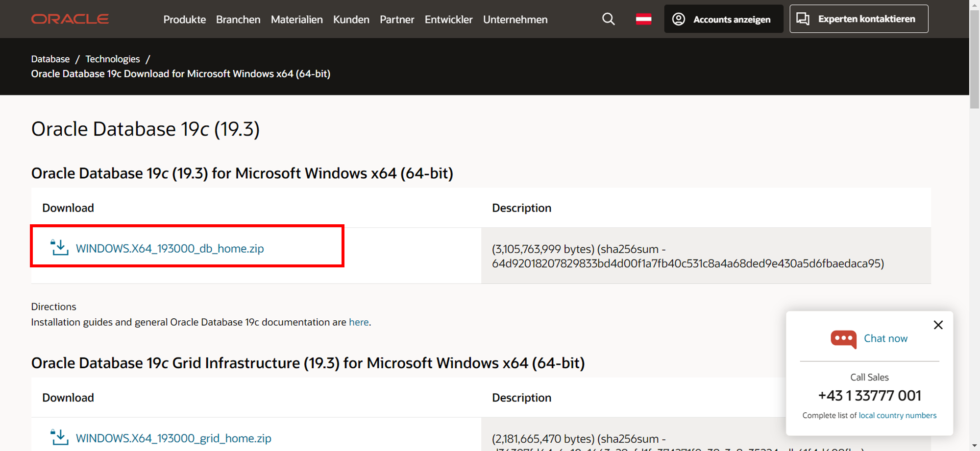The height and width of the screenshot is (451, 980).
Task: Select the Austria country flag icon
Action: pyautogui.click(x=643, y=19)
